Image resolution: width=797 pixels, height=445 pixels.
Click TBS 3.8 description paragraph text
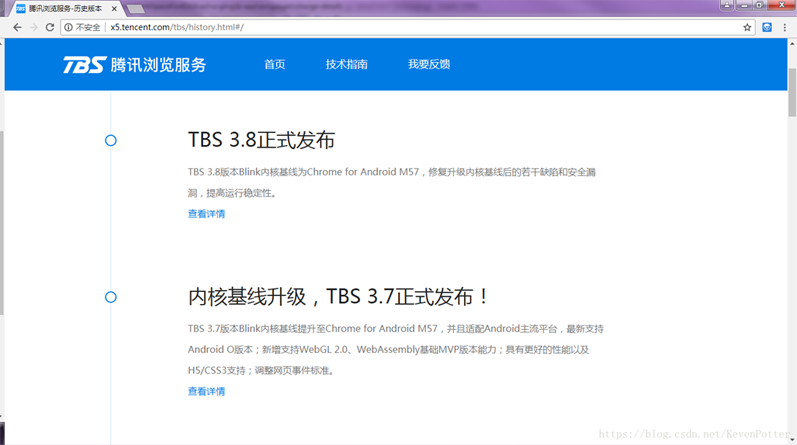(x=391, y=182)
